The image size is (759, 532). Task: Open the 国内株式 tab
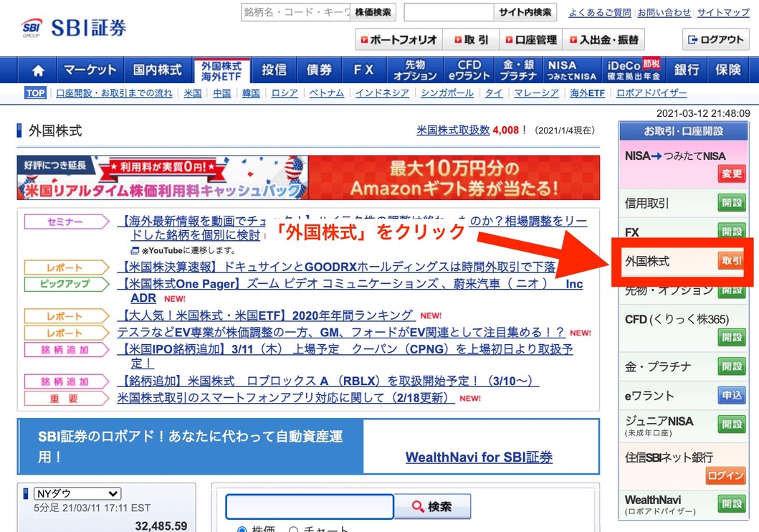pos(158,70)
